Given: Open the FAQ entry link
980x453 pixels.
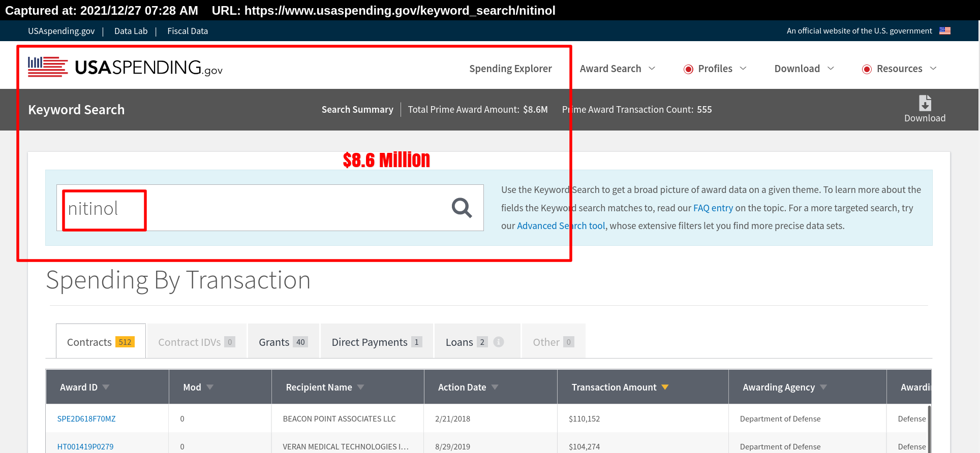Looking at the screenshot, I should click(713, 208).
